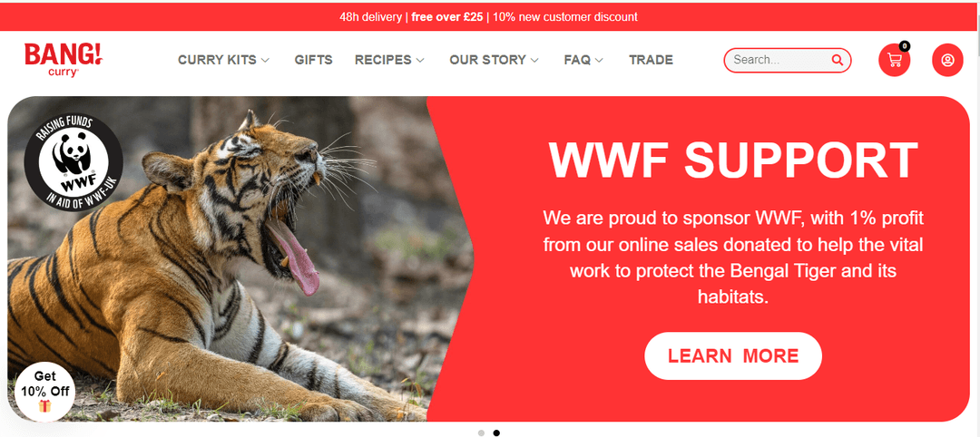Screen dimensions: 980x437
Task: Click the user account icon
Action: 947,61
